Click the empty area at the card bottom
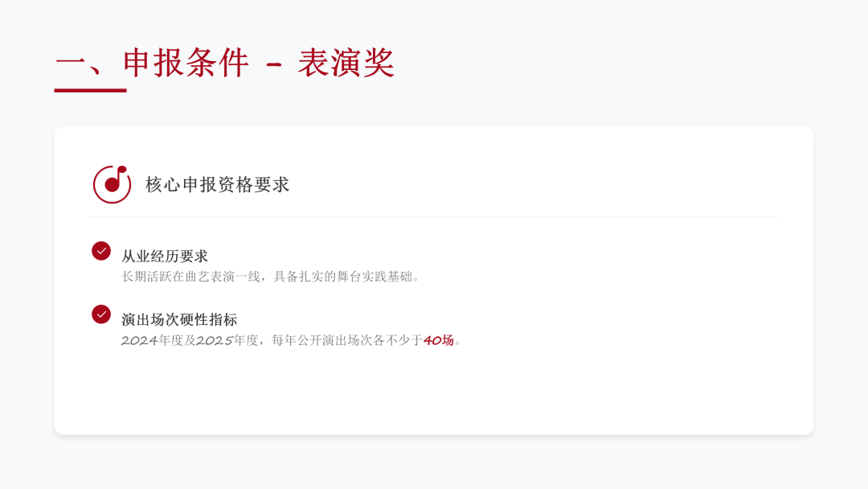Image resolution: width=868 pixels, height=489 pixels. coord(434,394)
